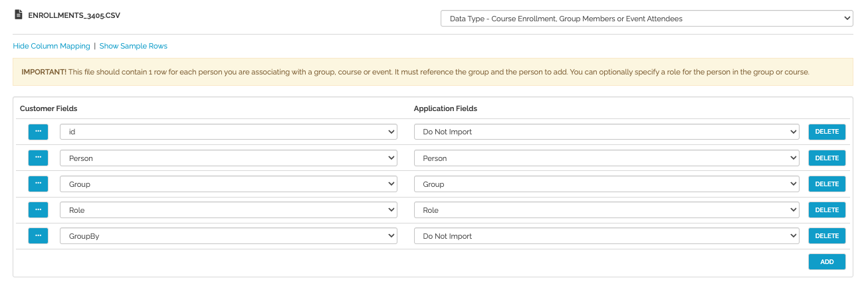Expand the Role application field dropdown

point(605,210)
